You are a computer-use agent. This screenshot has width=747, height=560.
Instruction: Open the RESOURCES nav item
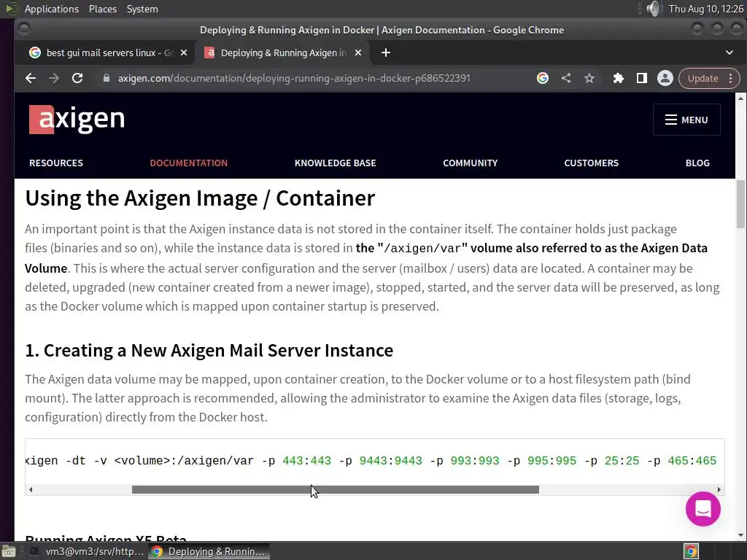[56, 163]
